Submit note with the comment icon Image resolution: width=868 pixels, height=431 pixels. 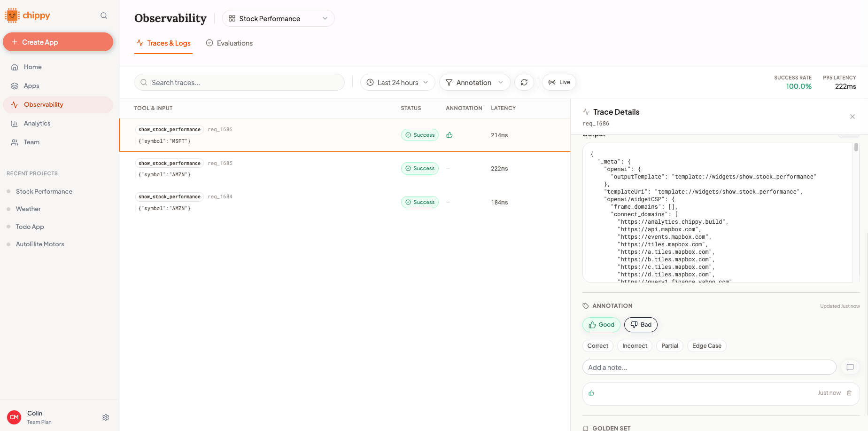850,367
